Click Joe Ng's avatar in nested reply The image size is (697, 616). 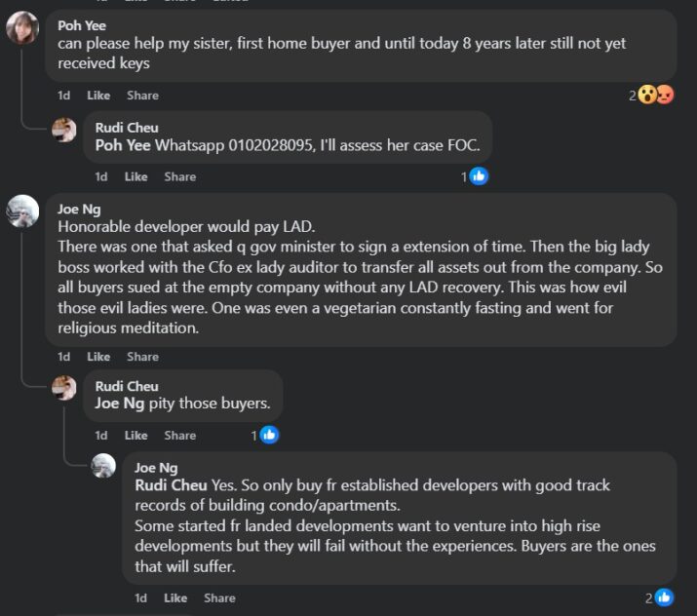103,466
